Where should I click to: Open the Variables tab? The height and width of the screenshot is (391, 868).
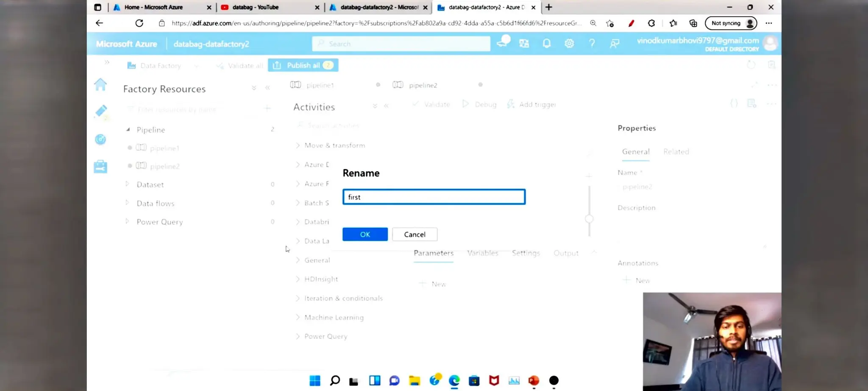coord(483,253)
